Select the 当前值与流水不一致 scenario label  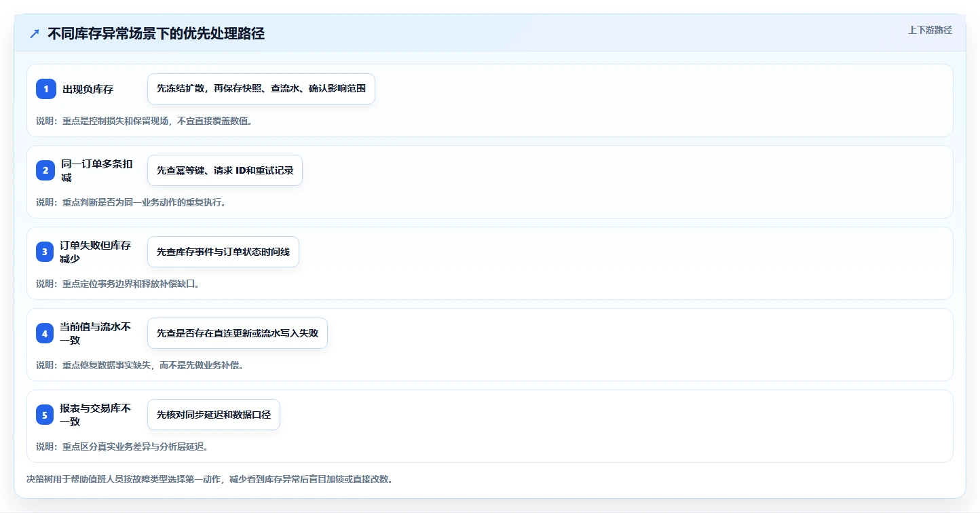coord(95,333)
